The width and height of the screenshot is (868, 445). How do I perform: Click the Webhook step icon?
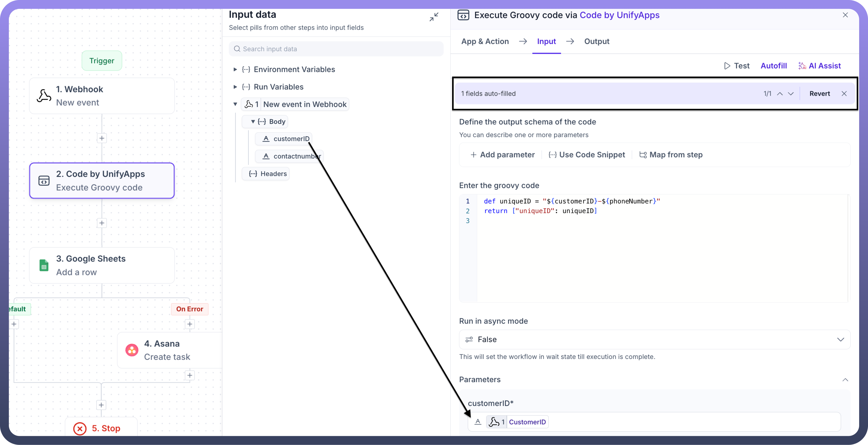pyautogui.click(x=44, y=96)
